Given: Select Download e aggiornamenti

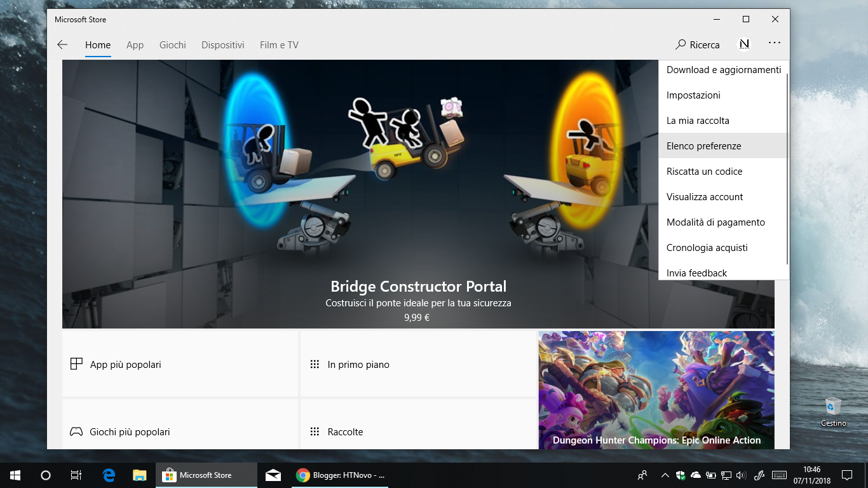Looking at the screenshot, I should (723, 70).
